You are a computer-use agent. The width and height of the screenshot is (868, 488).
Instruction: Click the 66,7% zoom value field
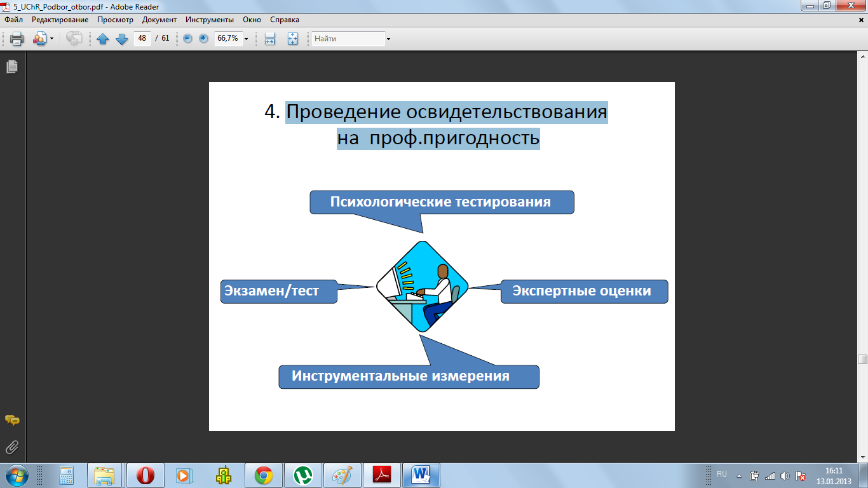coord(228,38)
